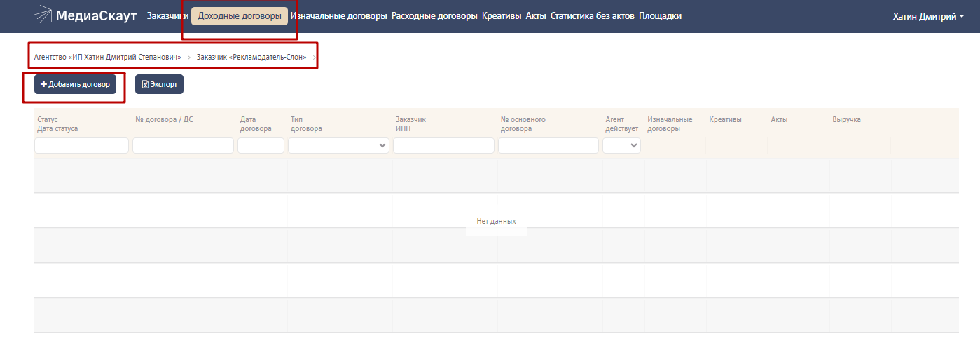
Task: Expand the Тип договора filter dropdown
Action: tap(338, 145)
